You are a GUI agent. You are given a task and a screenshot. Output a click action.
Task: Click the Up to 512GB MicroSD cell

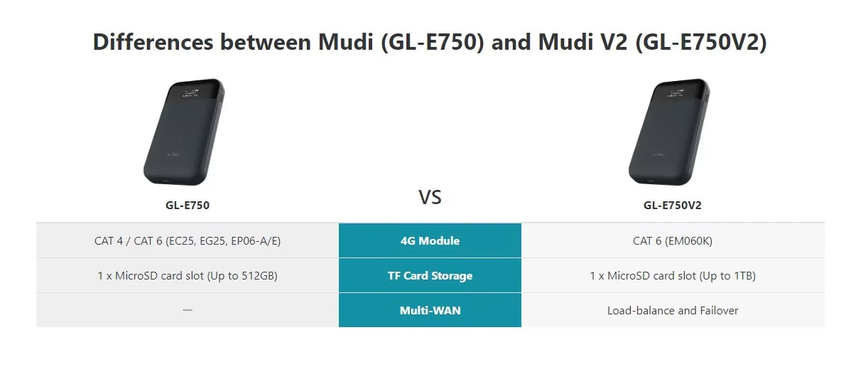click(188, 275)
